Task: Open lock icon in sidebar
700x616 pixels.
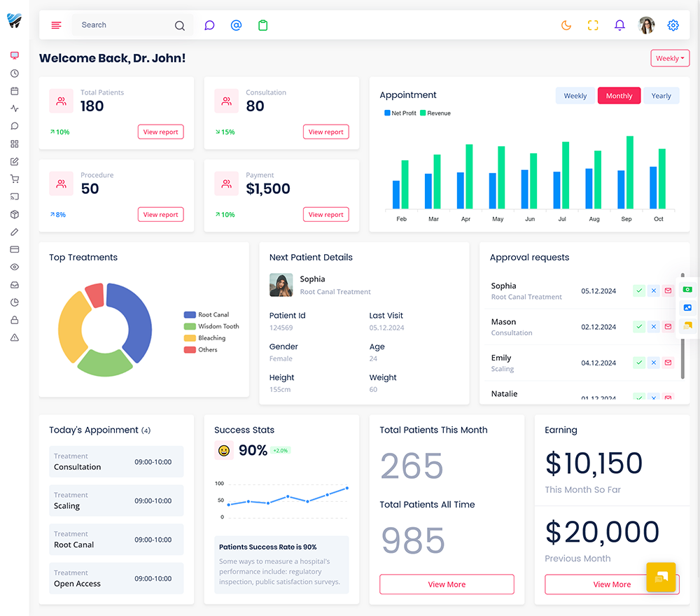Action: (x=15, y=320)
